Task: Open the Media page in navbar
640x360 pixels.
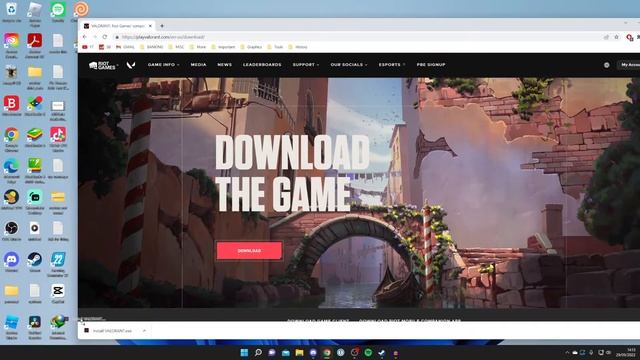Action: point(198,64)
